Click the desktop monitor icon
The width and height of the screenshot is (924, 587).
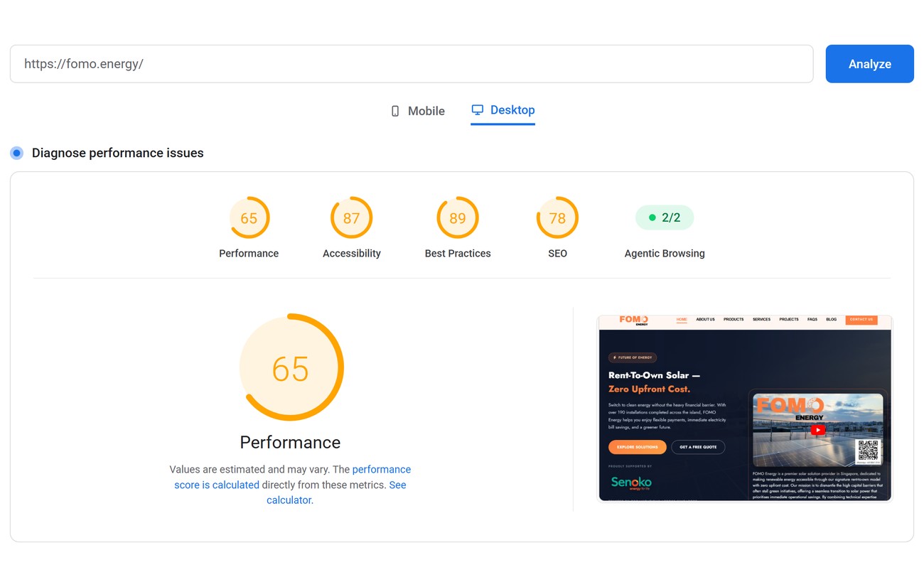tap(478, 110)
